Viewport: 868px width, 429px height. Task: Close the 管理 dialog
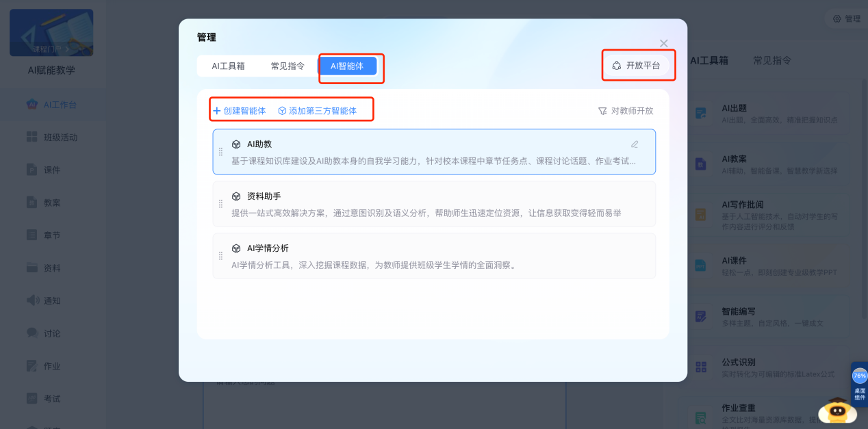coord(663,43)
